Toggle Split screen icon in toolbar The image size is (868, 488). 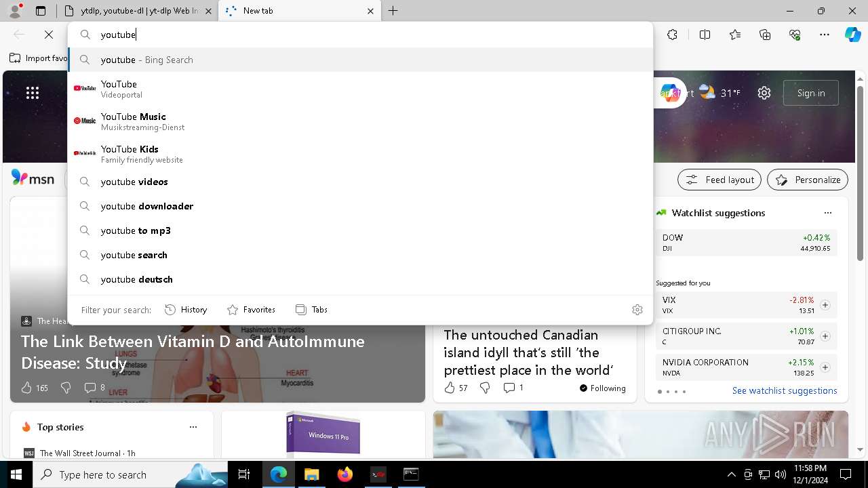coord(705,35)
